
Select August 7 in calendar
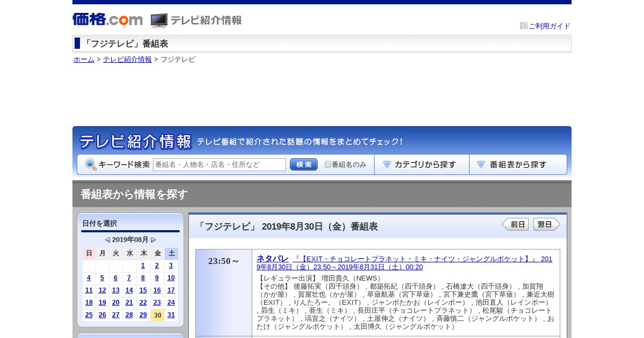pos(129,278)
